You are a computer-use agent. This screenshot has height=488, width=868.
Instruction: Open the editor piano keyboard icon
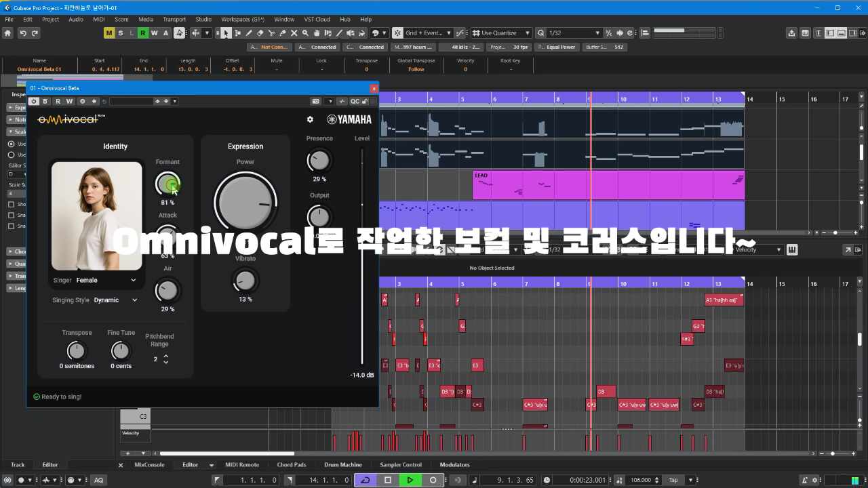(791, 249)
